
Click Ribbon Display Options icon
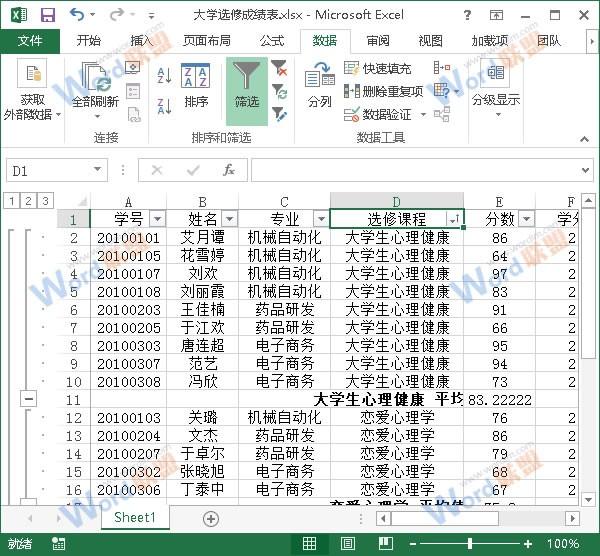[x=496, y=15]
